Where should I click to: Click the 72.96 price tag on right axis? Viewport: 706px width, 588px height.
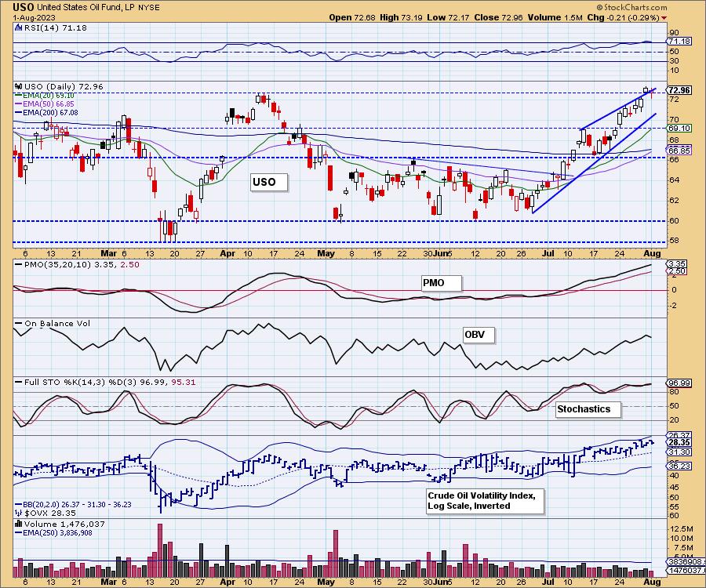coord(679,90)
